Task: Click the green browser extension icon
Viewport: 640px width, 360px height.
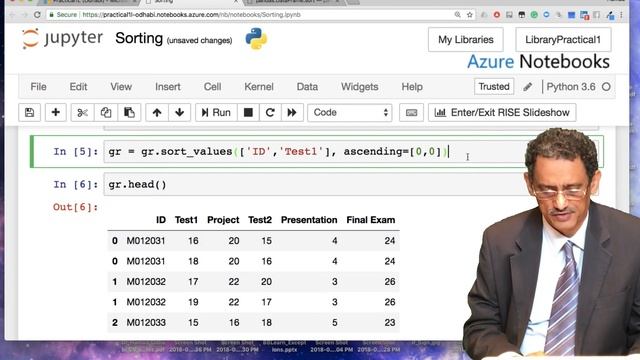Action: pos(534,15)
